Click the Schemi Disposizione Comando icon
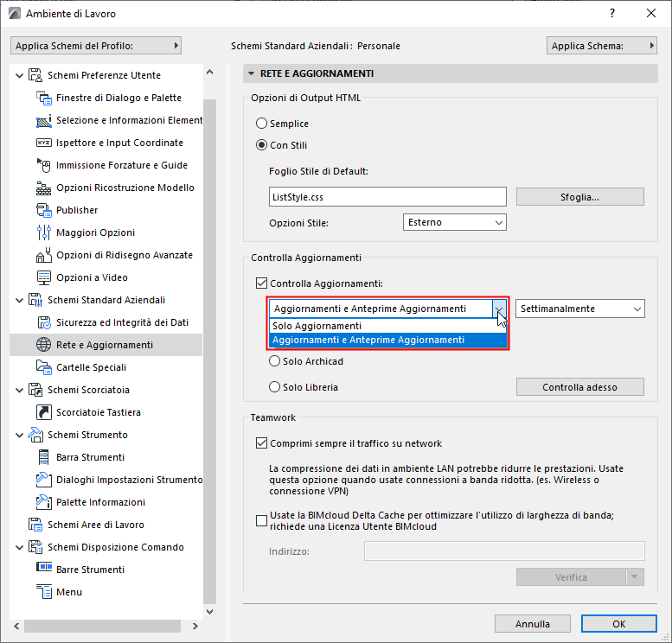The width and height of the screenshot is (672, 643). pos(35,547)
